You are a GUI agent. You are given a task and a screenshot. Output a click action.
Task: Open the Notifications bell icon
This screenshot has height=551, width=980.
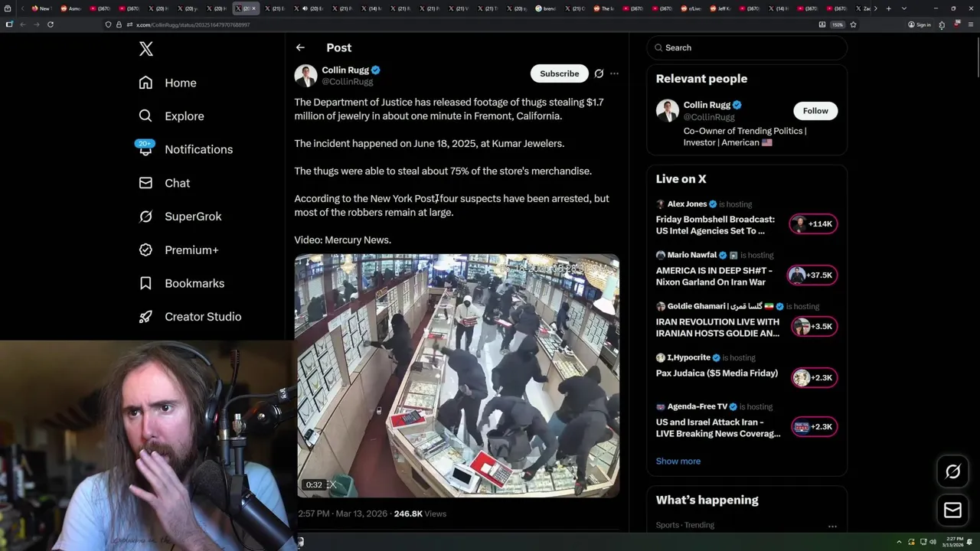point(145,148)
